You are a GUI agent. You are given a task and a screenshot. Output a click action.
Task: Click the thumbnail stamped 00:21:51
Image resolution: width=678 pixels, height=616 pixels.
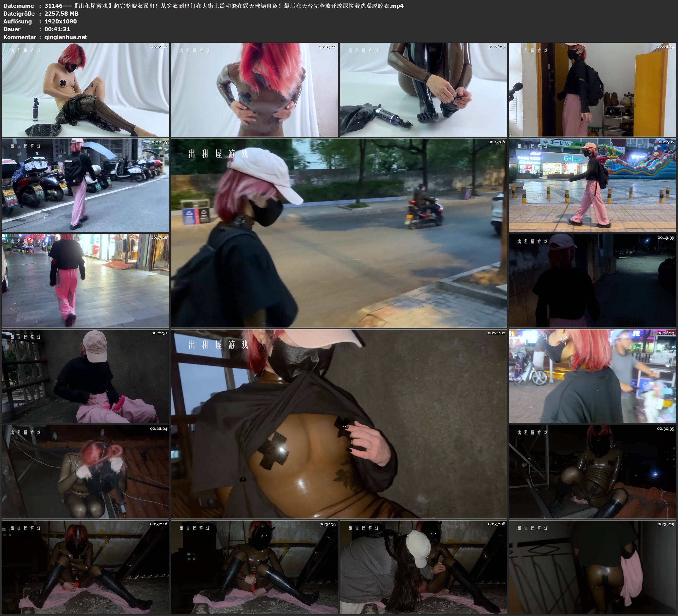85,376
